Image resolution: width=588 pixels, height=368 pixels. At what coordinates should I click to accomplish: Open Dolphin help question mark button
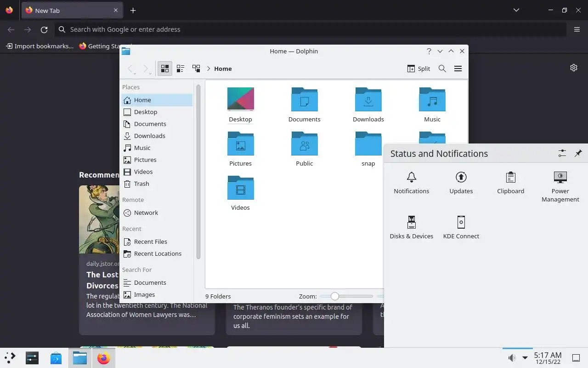[x=429, y=51]
